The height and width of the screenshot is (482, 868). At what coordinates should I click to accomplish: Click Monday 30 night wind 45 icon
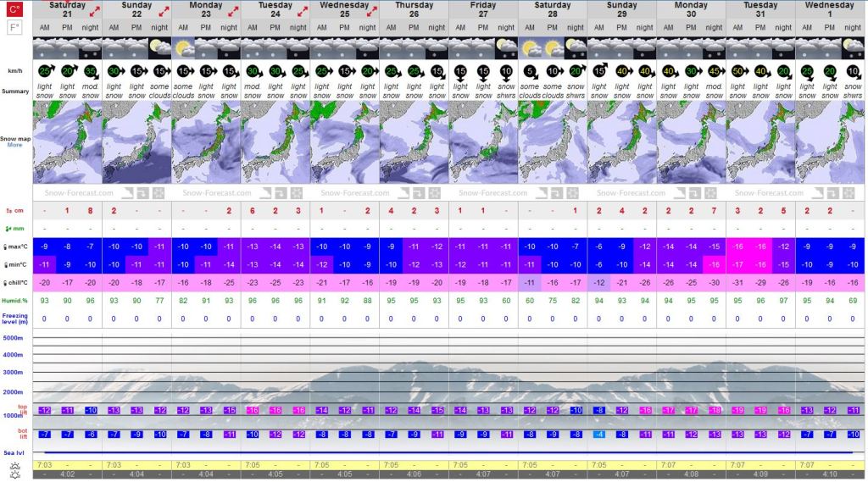(715, 71)
